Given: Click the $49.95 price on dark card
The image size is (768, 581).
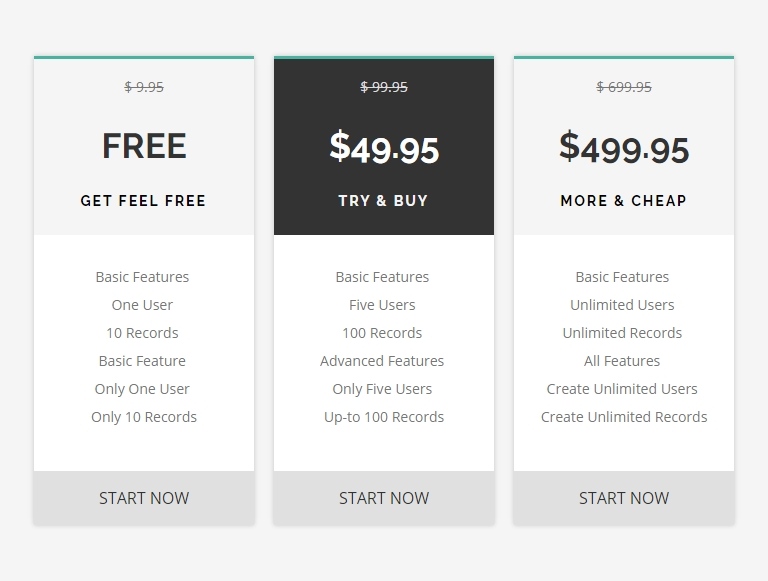Looking at the screenshot, I should (384, 149).
